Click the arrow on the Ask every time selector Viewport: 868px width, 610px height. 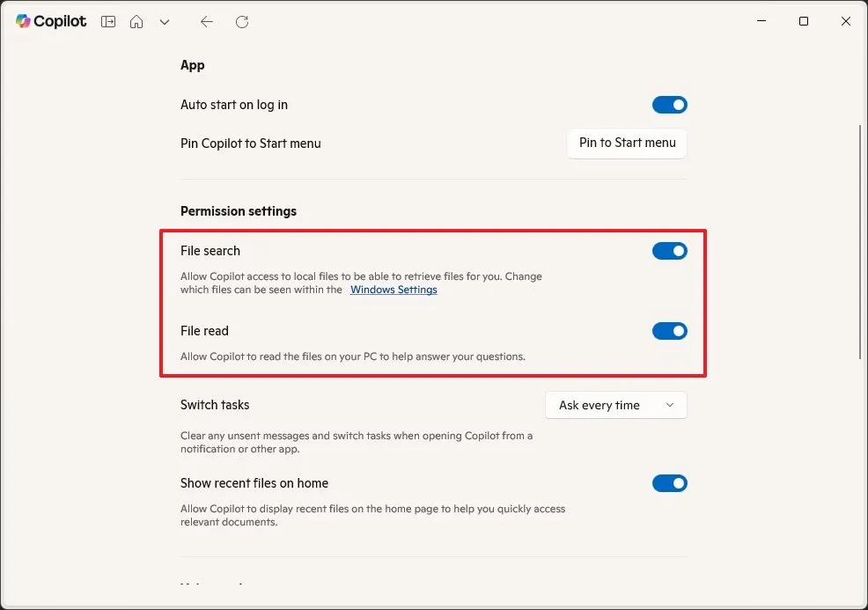tap(669, 405)
